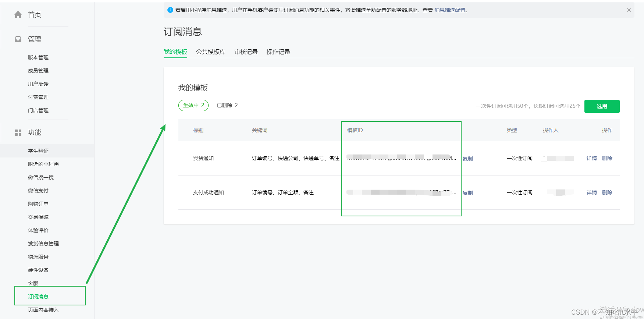Screen dimensions: 644x319
Task: Open 微信搜一搜 menu item
Action: (41, 177)
